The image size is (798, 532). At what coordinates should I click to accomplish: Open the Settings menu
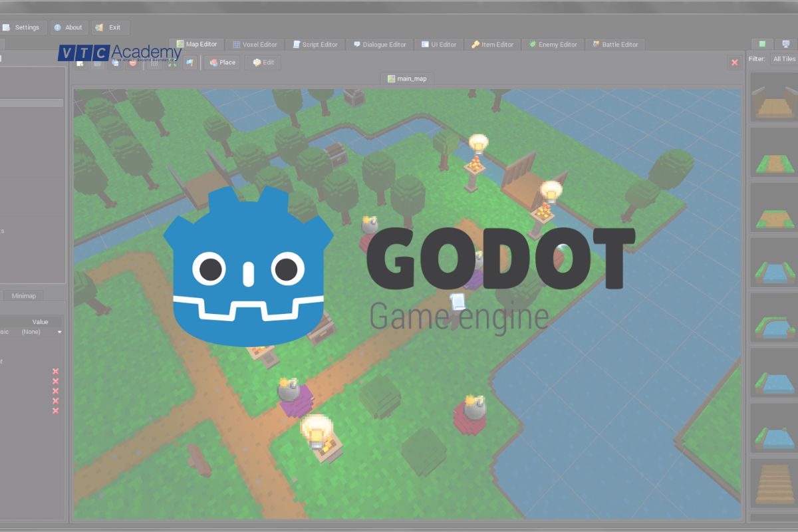23,27
